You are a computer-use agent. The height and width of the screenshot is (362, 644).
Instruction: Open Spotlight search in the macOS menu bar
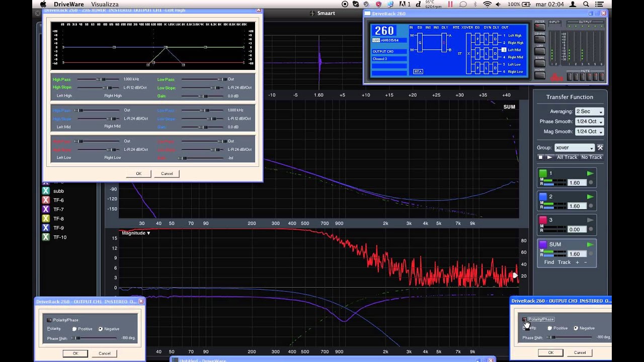pos(586,4)
